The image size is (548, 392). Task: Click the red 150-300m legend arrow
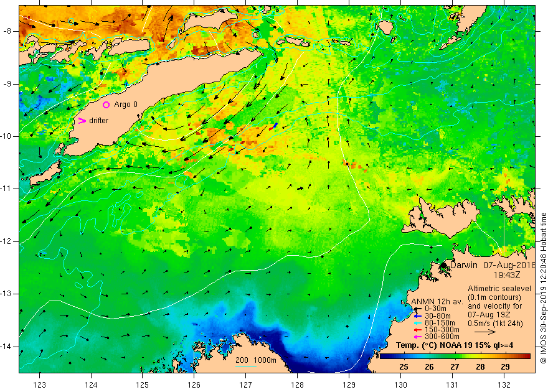tap(418, 330)
